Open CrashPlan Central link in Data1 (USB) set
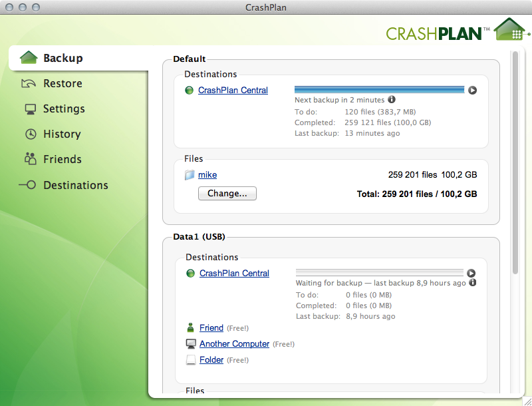This screenshot has height=406, width=532. 234,274
